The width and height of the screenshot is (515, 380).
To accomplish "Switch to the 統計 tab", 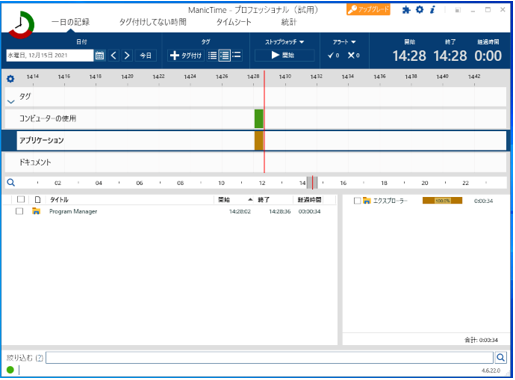I will click(x=289, y=22).
